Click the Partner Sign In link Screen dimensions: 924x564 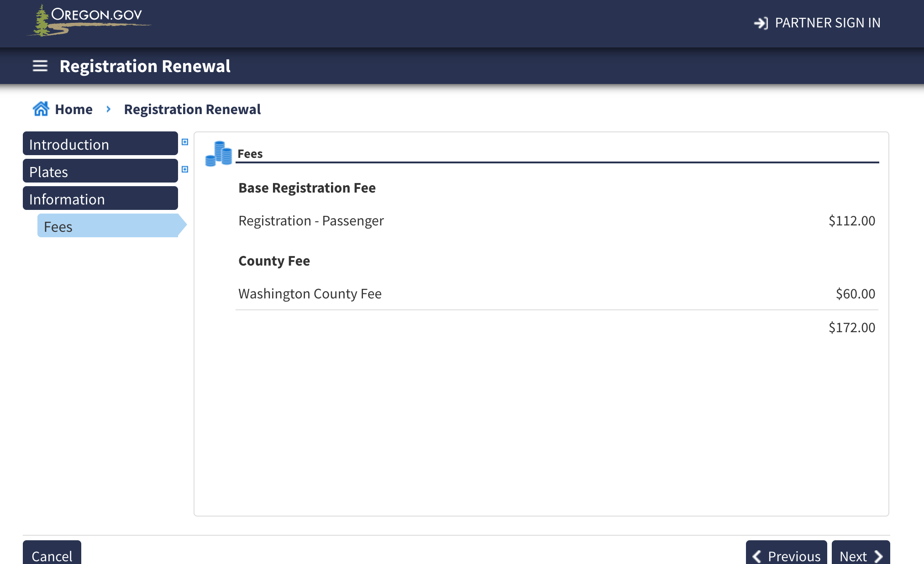pyautogui.click(x=827, y=23)
